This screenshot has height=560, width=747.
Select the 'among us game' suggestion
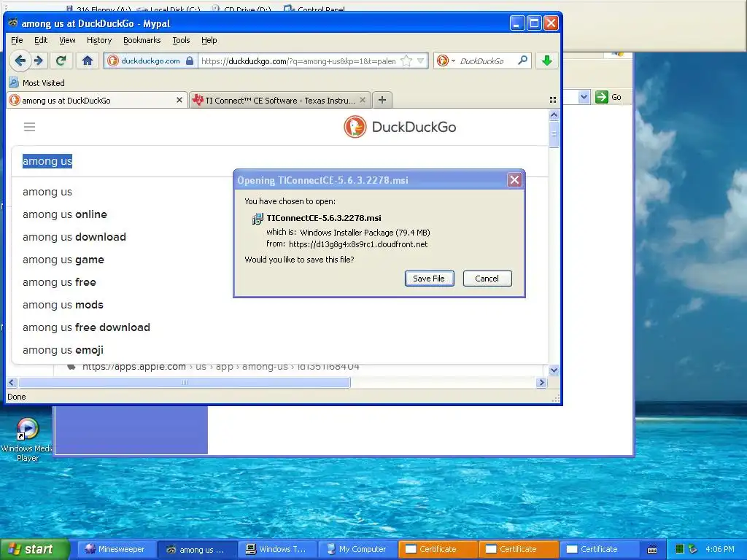pos(63,260)
